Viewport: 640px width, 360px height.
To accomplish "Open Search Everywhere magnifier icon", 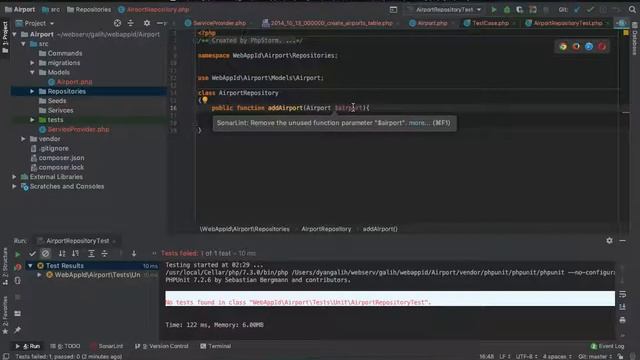I will click(632, 9).
